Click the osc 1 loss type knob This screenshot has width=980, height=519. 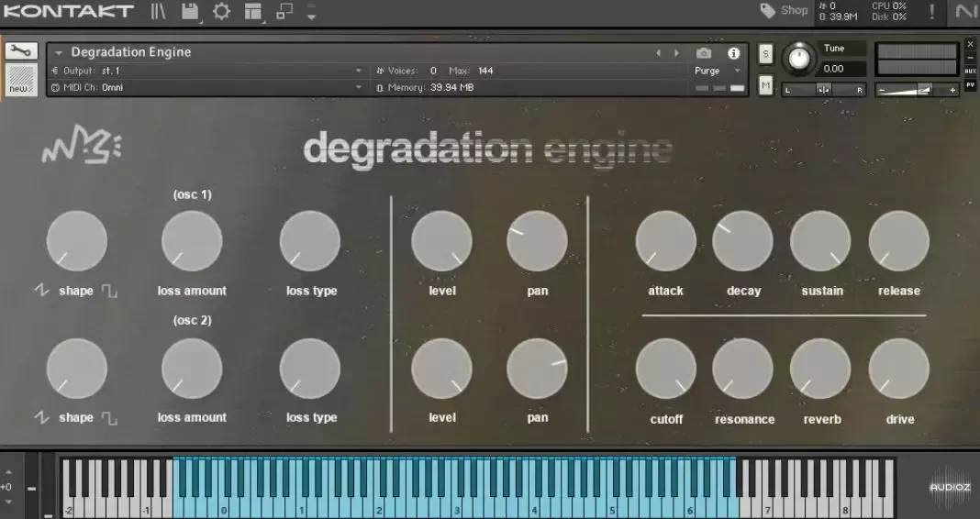[310, 241]
